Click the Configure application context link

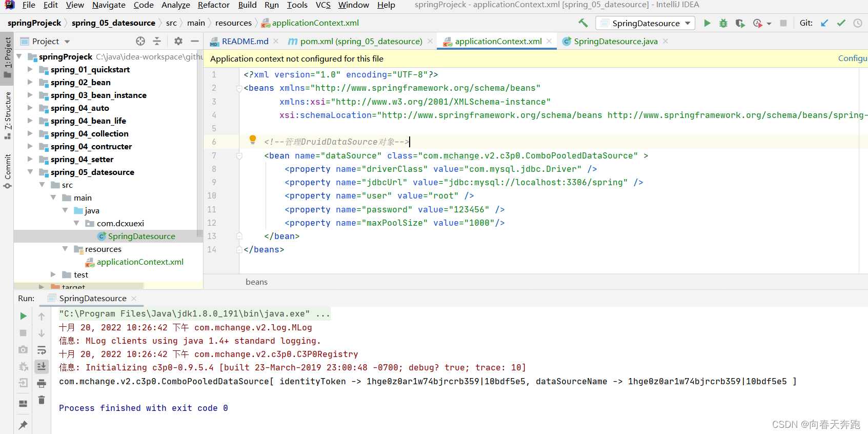pos(853,58)
